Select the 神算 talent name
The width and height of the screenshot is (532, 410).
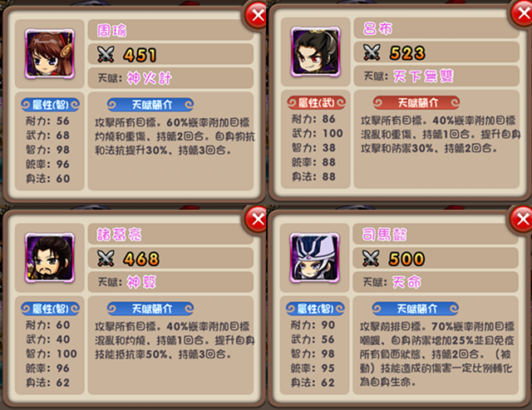point(141,282)
